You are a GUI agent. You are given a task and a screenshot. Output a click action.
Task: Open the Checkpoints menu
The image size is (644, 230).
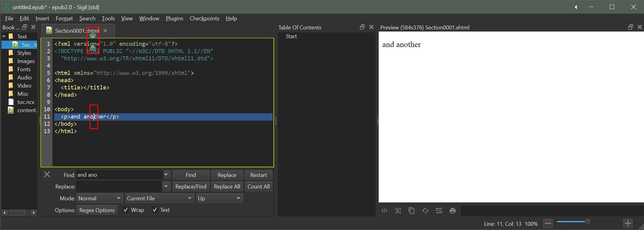coord(204,18)
